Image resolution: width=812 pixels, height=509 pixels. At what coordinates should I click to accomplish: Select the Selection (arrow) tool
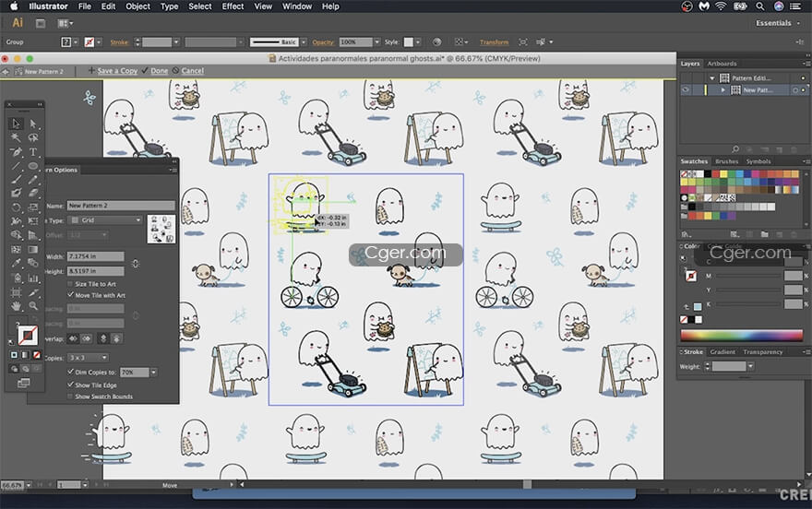[x=16, y=124]
